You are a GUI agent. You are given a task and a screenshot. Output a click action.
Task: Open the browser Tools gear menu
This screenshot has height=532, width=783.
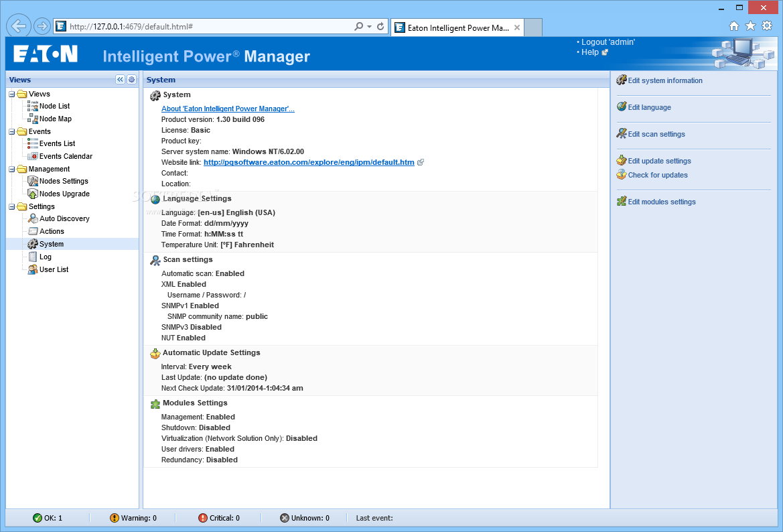(x=767, y=26)
